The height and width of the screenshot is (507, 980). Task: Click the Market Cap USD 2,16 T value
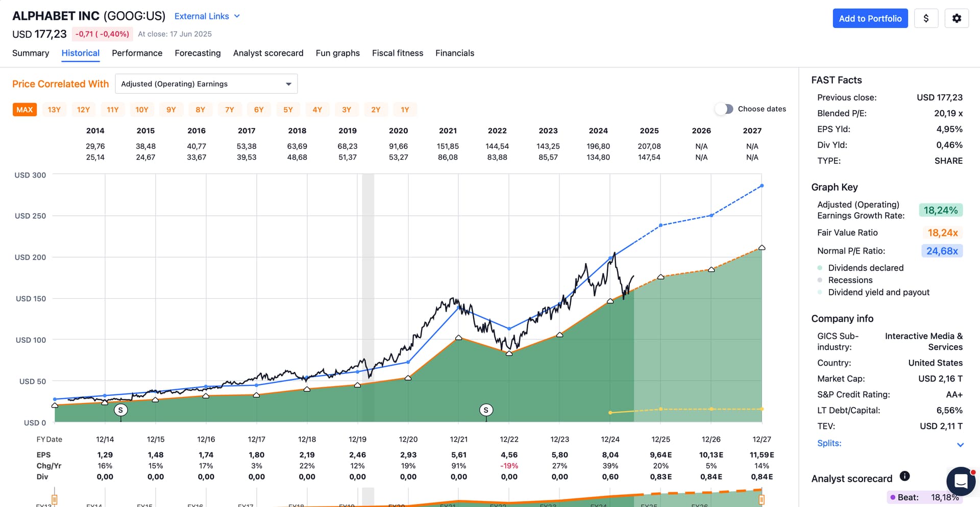click(940, 378)
